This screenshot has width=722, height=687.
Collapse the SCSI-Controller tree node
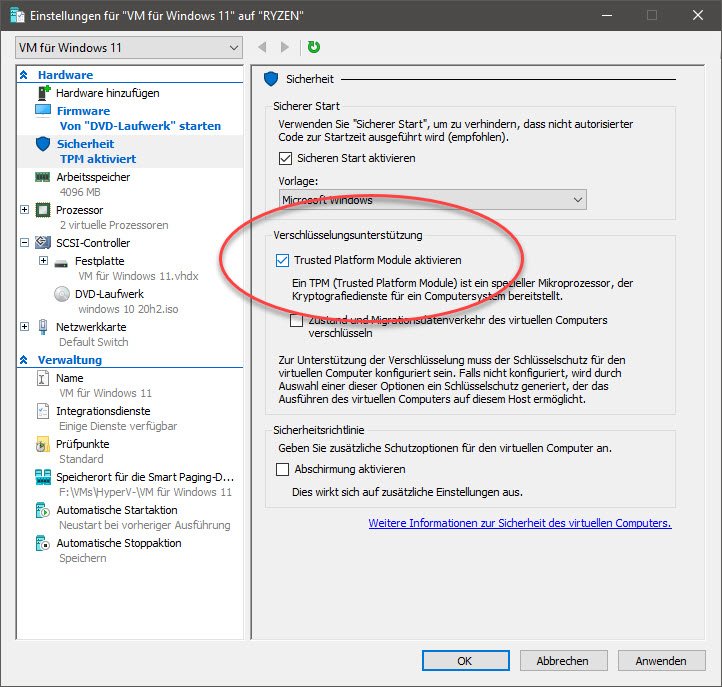pos(24,243)
